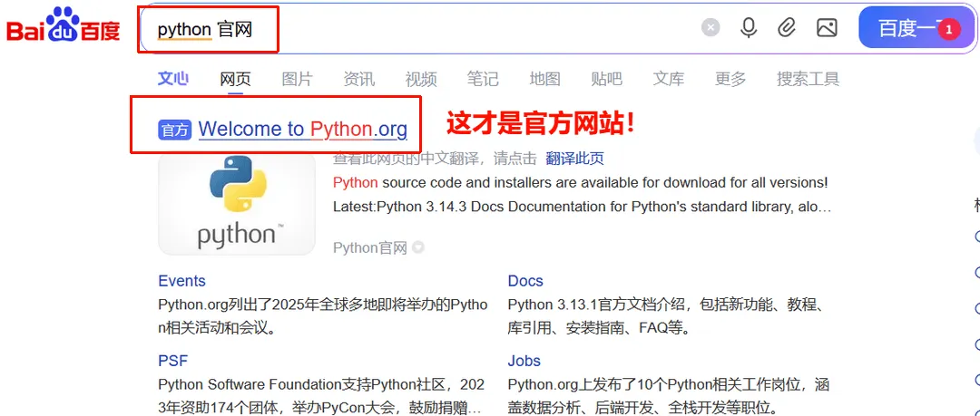The width and height of the screenshot is (980, 416).
Task: Open the 地图 tab
Action: (x=544, y=80)
